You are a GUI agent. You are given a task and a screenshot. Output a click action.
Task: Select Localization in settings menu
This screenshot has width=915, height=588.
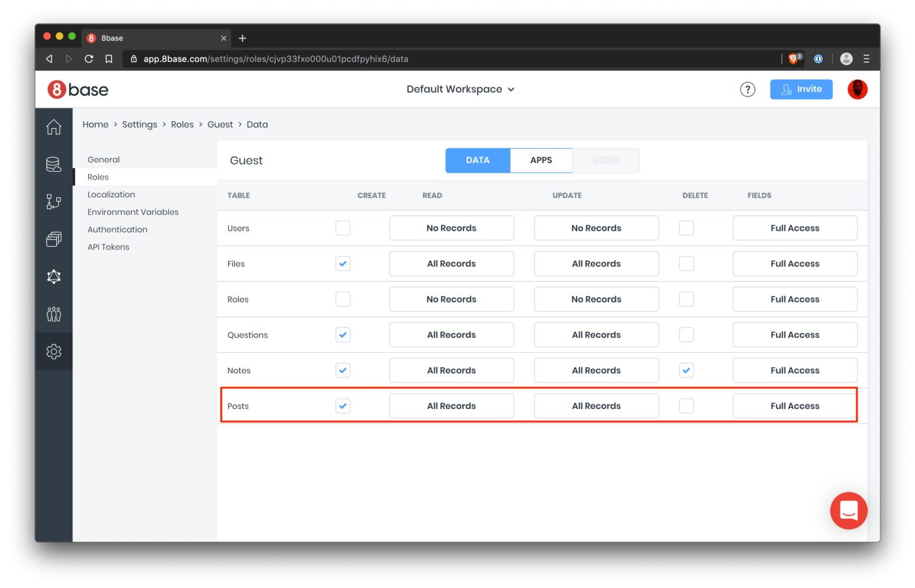[111, 195]
